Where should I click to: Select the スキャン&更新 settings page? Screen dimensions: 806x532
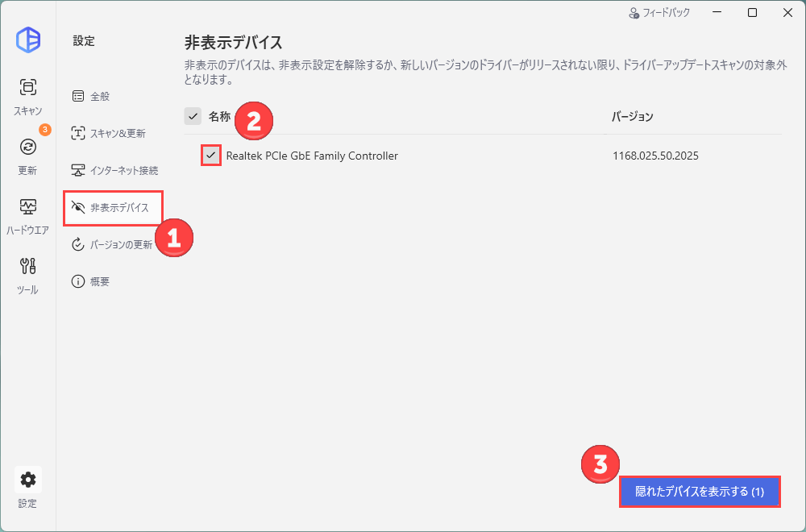(109, 134)
